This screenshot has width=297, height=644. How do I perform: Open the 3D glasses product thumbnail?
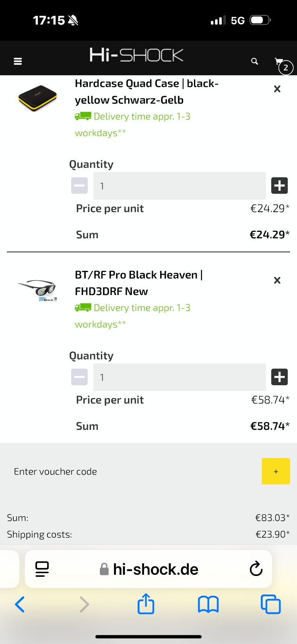point(37,289)
